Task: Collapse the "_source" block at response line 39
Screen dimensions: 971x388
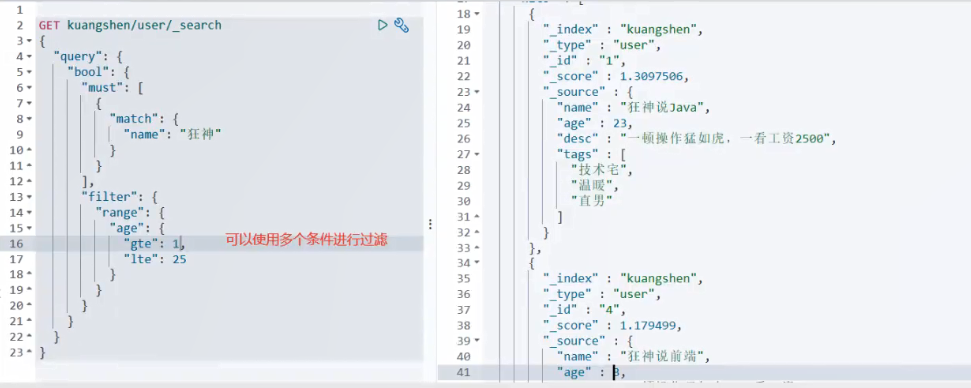Action: pos(477,341)
